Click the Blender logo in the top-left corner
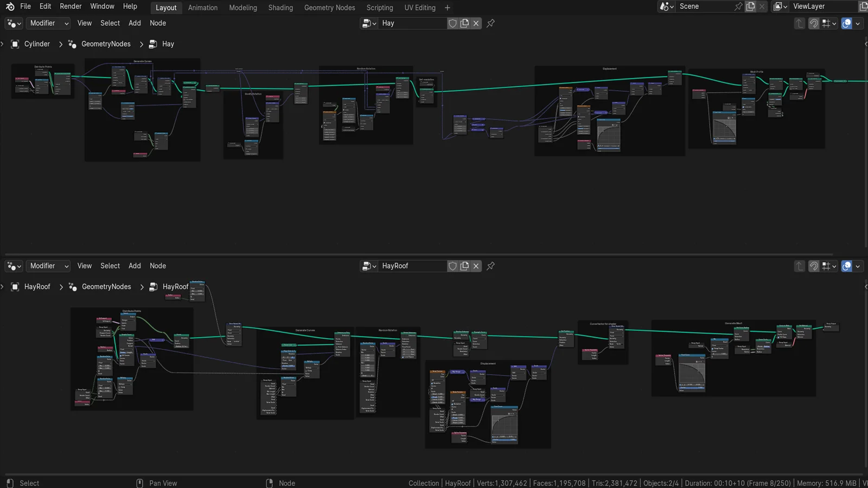This screenshot has width=868, height=488. click(x=10, y=6)
